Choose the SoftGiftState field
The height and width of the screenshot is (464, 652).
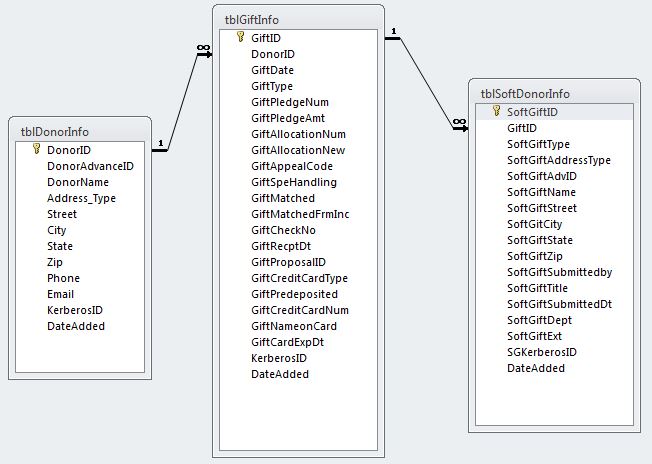click(554, 240)
